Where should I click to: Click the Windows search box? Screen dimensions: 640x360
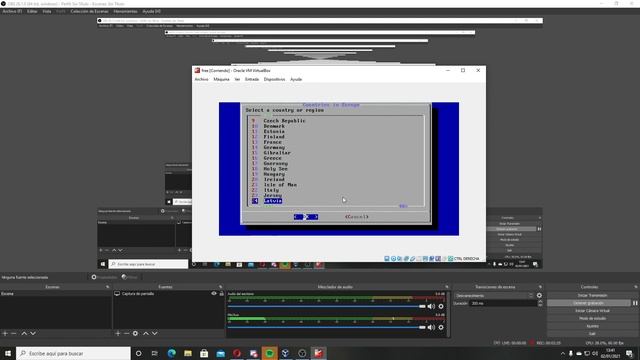[x=73, y=353]
